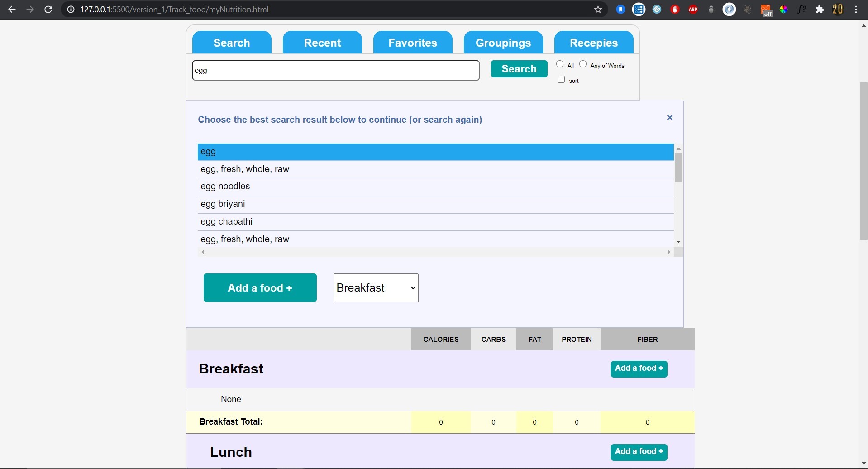Click into the food search input field
868x469 pixels.
pos(336,71)
